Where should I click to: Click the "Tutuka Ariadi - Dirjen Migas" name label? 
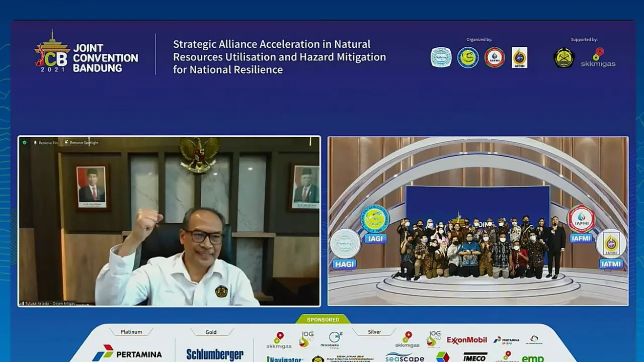point(51,303)
